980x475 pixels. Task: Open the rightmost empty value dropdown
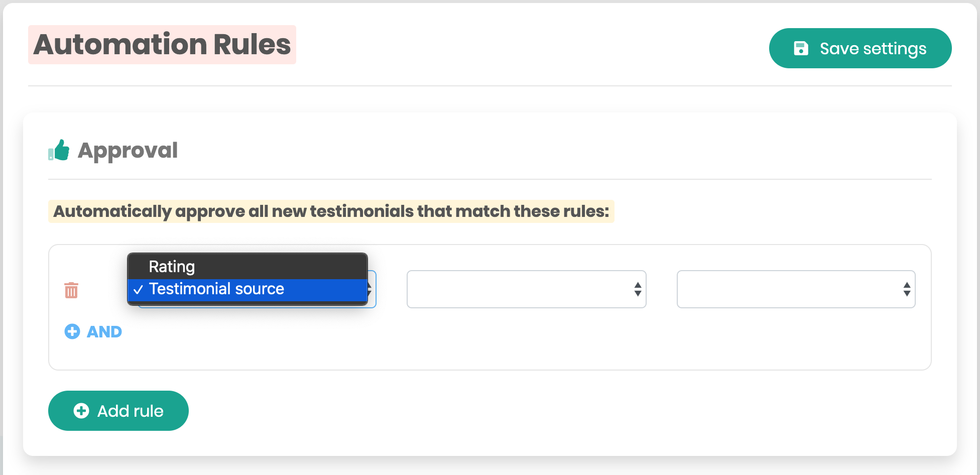(x=795, y=289)
